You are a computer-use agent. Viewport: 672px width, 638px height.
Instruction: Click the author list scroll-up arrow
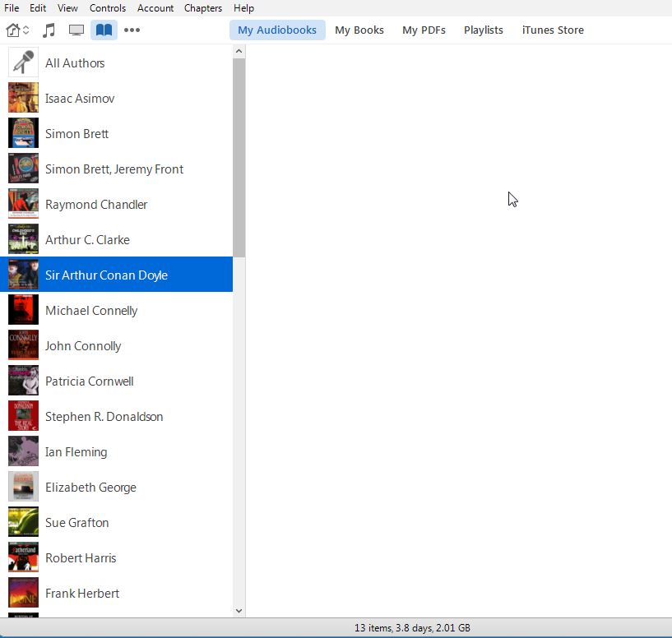239,52
